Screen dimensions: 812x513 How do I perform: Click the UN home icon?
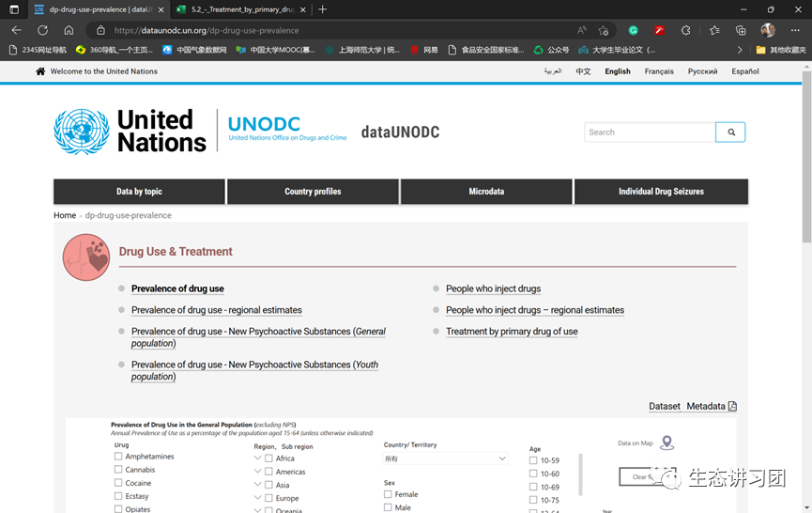coord(40,71)
